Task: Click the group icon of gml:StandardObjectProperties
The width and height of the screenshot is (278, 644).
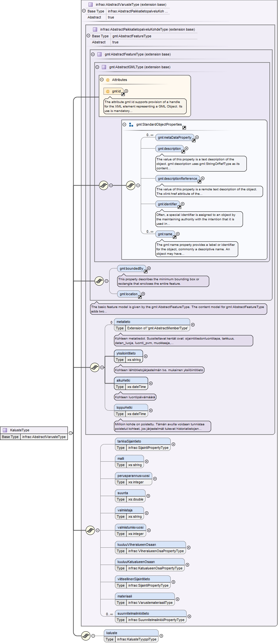Action: click(131, 125)
